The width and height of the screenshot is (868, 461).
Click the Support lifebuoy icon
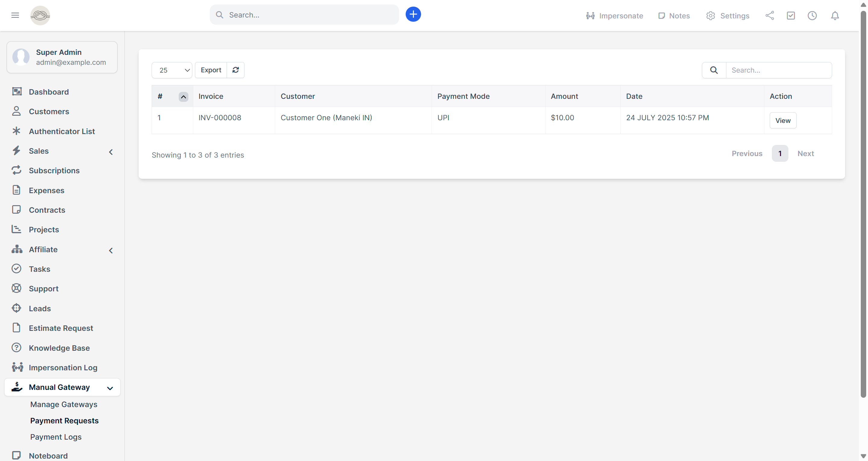17,288
